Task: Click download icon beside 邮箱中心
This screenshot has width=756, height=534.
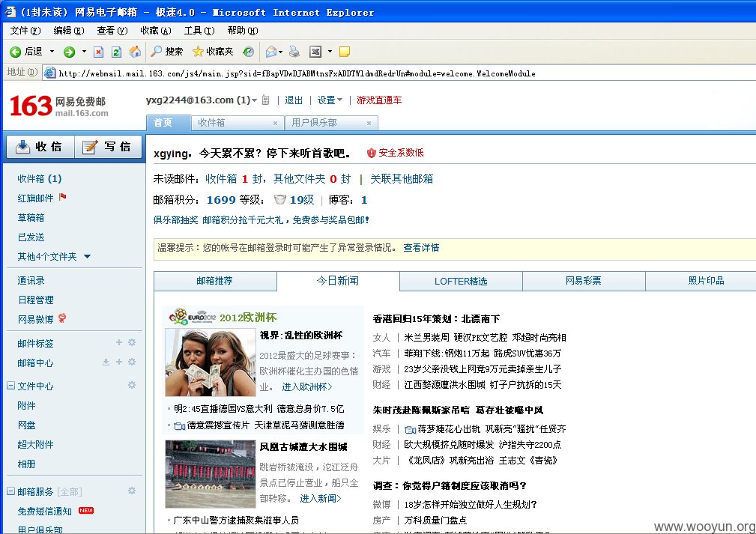Action: pyautogui.click(x=106, y=362)
